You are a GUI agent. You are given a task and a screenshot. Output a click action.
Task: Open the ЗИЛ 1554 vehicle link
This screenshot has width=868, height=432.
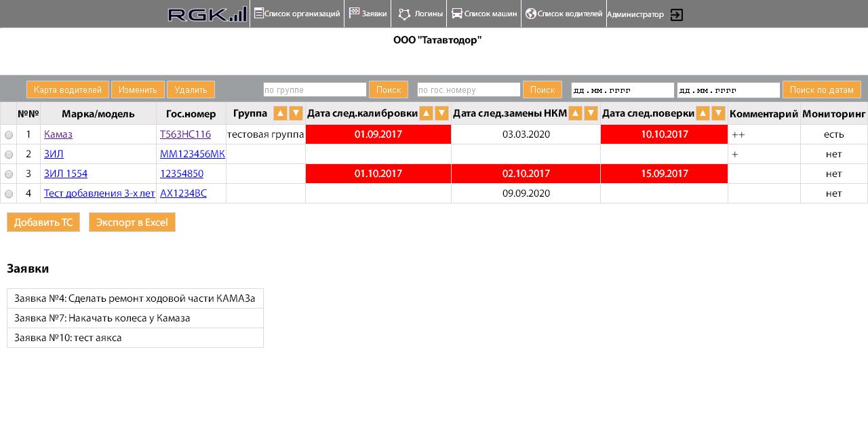(x=66, y=174)
